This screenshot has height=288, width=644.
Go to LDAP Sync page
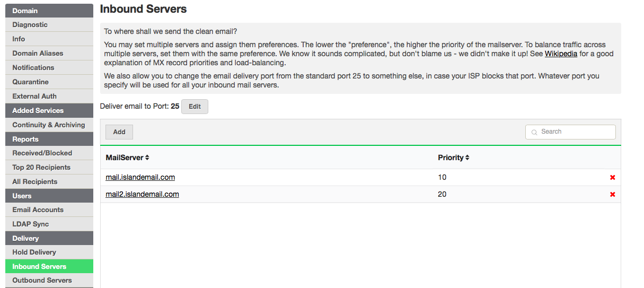(49, 224)
